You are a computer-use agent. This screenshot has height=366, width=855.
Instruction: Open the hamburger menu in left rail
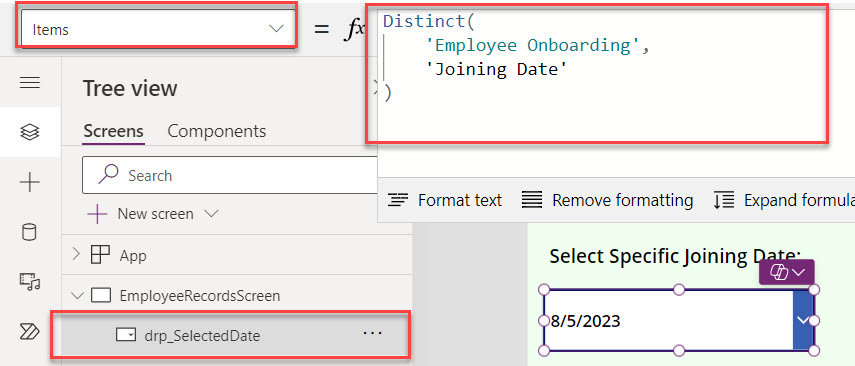[x=29, y=83]
